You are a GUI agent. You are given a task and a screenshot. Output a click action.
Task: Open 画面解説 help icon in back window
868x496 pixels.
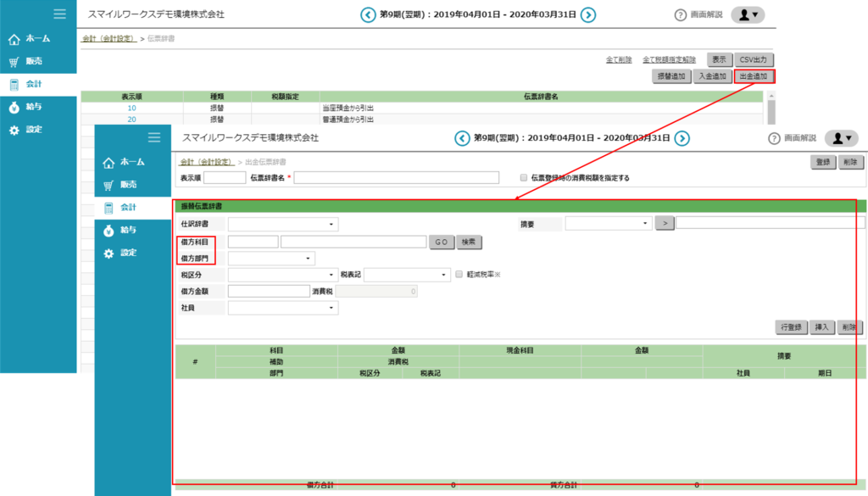click(681, 15)
